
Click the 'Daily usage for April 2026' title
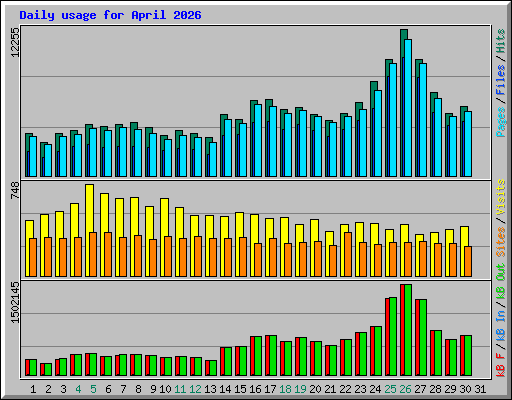coord(110,15)
